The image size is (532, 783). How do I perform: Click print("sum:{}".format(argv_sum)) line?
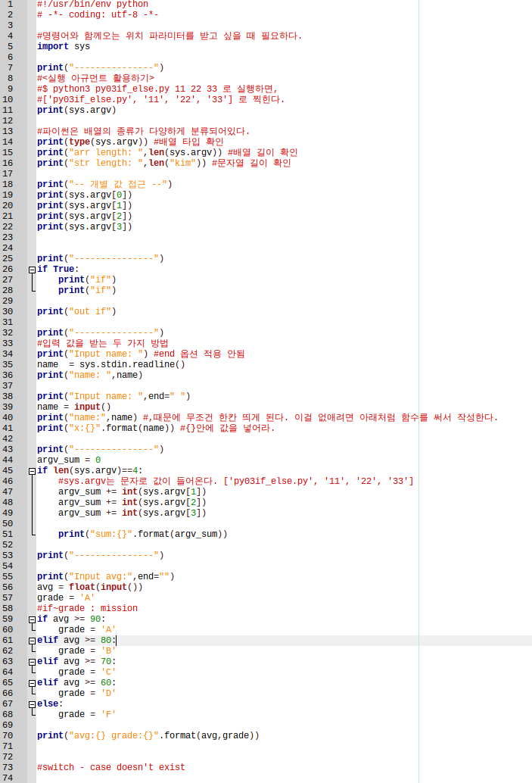tap(143, 535)
